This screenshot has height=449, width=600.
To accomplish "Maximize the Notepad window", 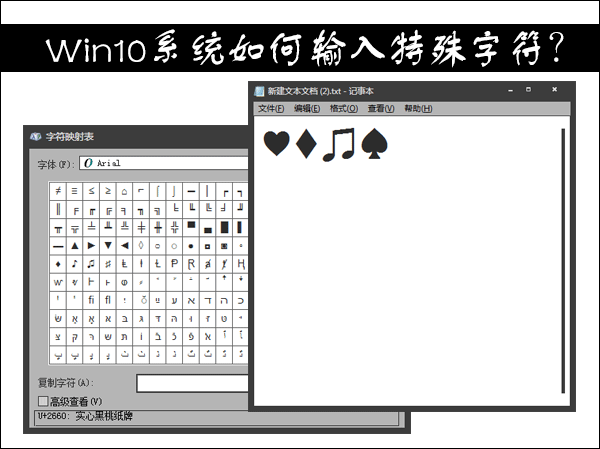I will (528, 90).
